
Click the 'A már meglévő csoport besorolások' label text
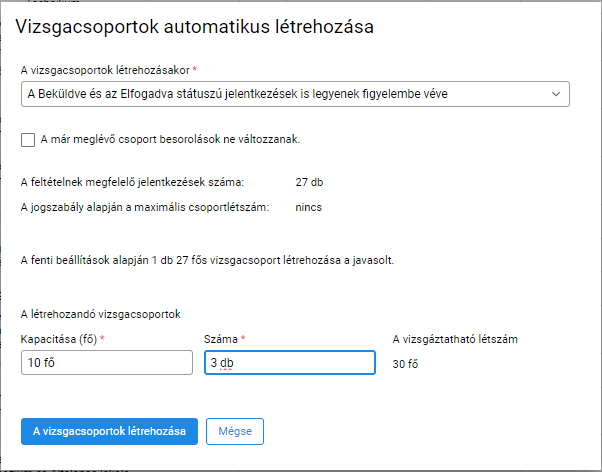pos(170,139)
